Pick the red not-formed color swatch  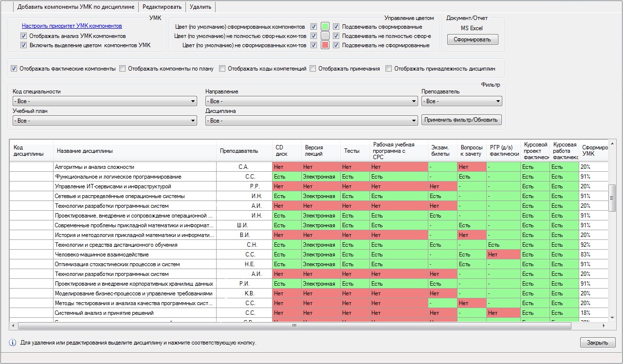(x=325, y=45)
